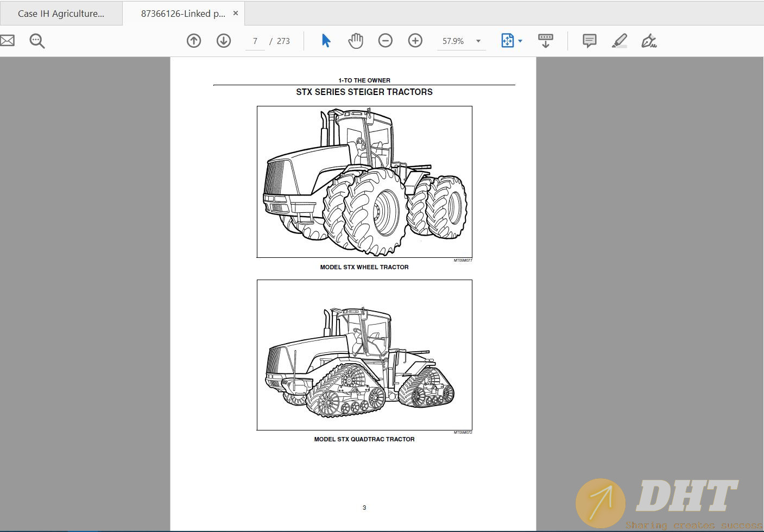This screenshot has height=532, width=764.
Task: Click the MODEL STX QUADTRAC TRACTOR caption
Action: [x=364, y=439]
